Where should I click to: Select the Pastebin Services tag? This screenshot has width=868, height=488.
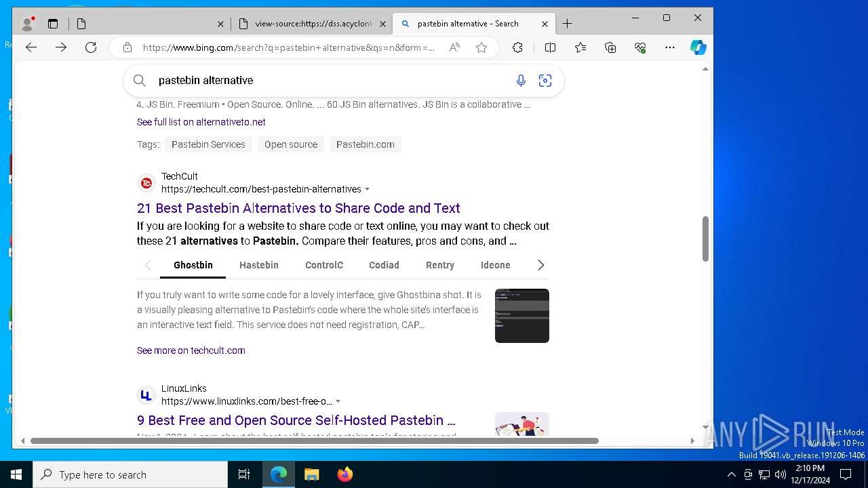coord(208,144)
